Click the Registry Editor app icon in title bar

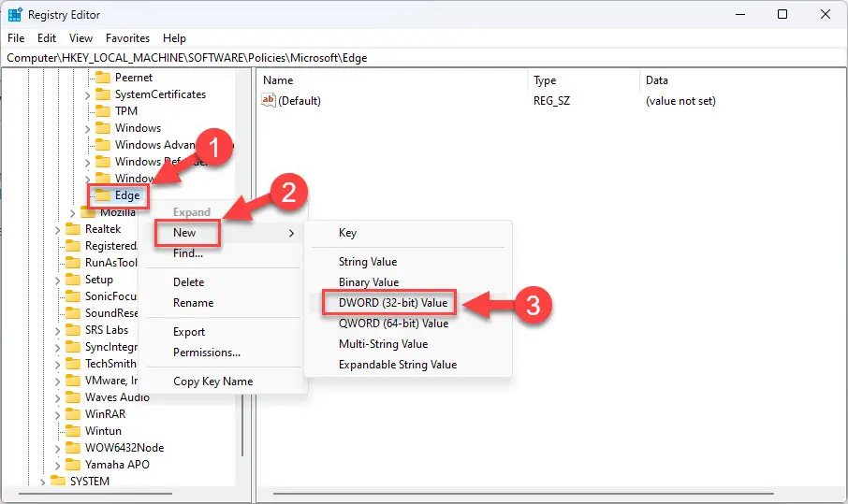15,15
